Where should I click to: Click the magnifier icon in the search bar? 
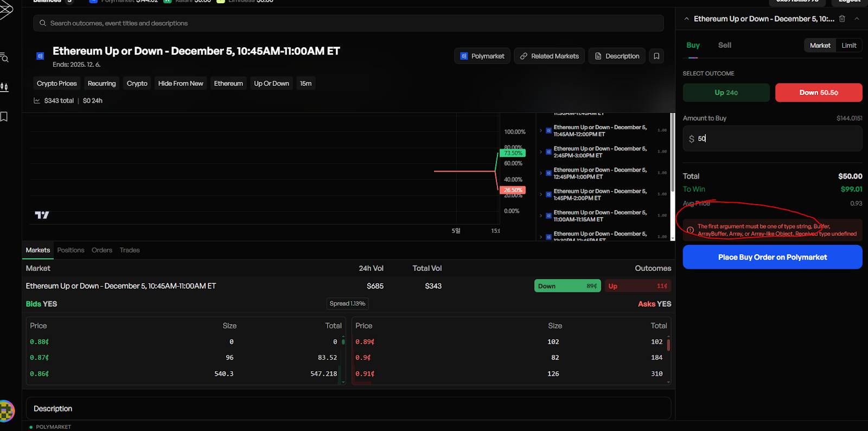(43, 23)
